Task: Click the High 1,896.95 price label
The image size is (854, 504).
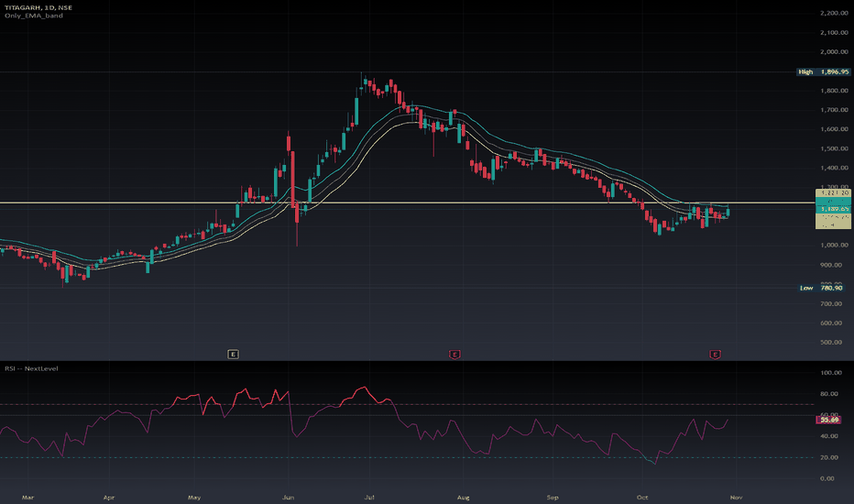Action: tap(823, 71)
